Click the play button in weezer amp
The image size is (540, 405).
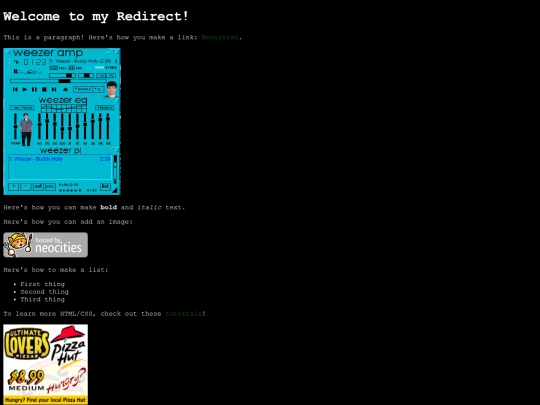[25, 90]
